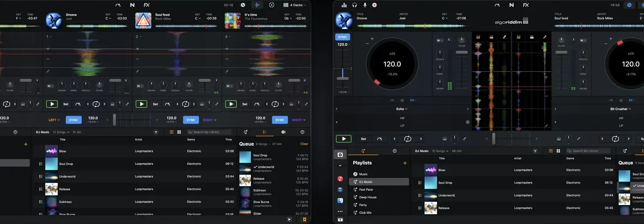The width and height of the screenshot is (644, 224).
Task: Play the It's time deck
Action: 231,104
